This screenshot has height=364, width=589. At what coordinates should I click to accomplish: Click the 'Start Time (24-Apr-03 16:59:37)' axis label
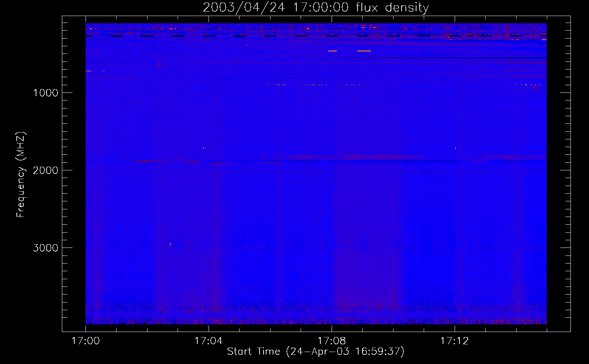316,352
